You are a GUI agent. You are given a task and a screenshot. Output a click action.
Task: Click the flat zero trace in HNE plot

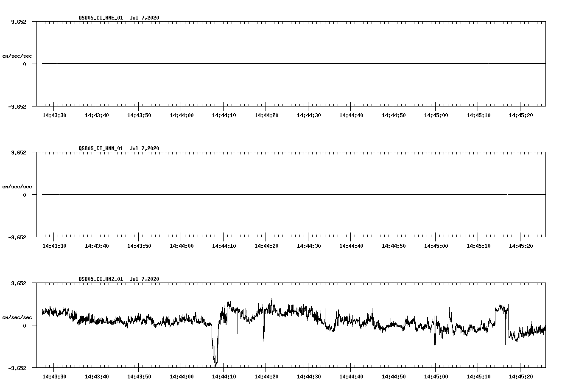pos(294,64)
